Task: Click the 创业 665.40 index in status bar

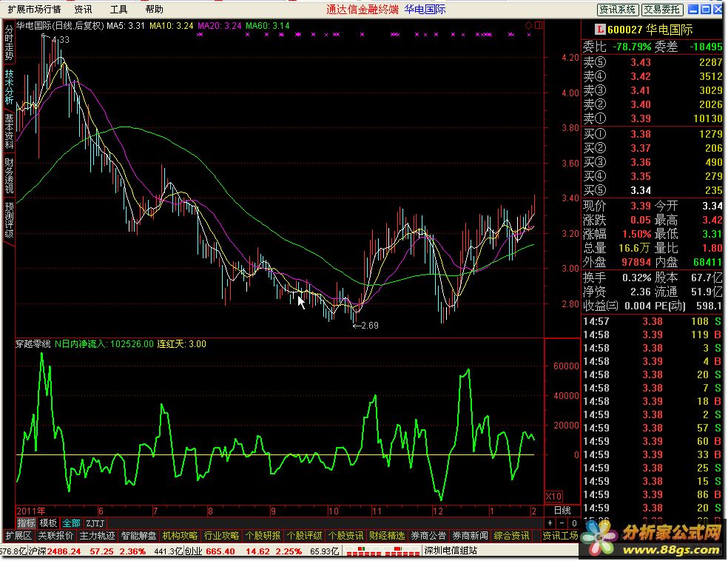Action: click(x=210, y=551)
